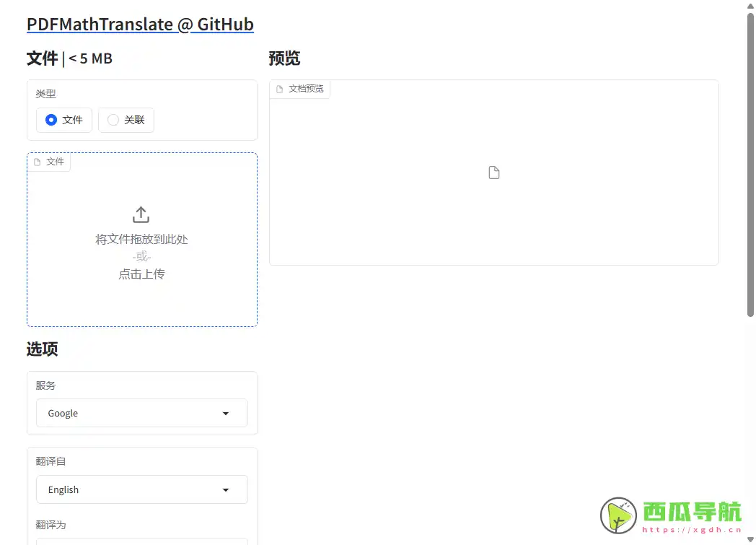The width and height of the screenshot is (756, 545).
Task: Click the 预览 heading
Action: click(x=284, y=58)
